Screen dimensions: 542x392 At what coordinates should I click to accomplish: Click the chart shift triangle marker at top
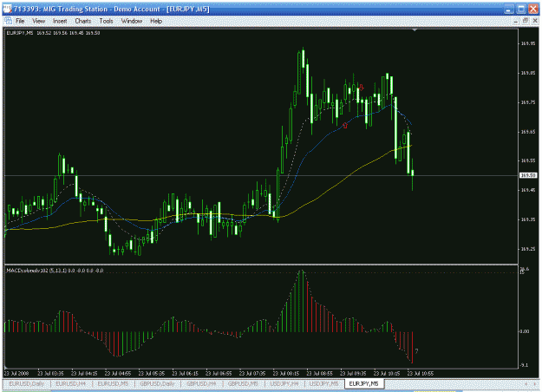coord(415,30)
